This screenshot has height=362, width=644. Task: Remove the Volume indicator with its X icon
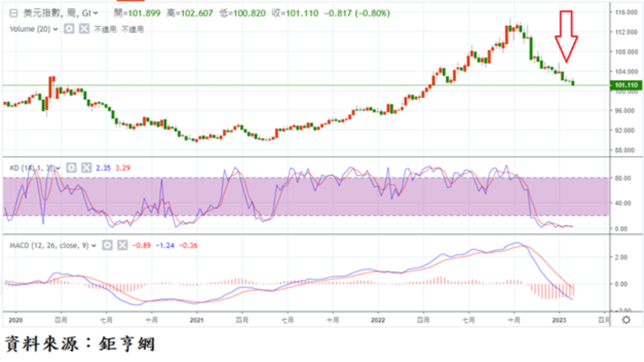[84, 29]
